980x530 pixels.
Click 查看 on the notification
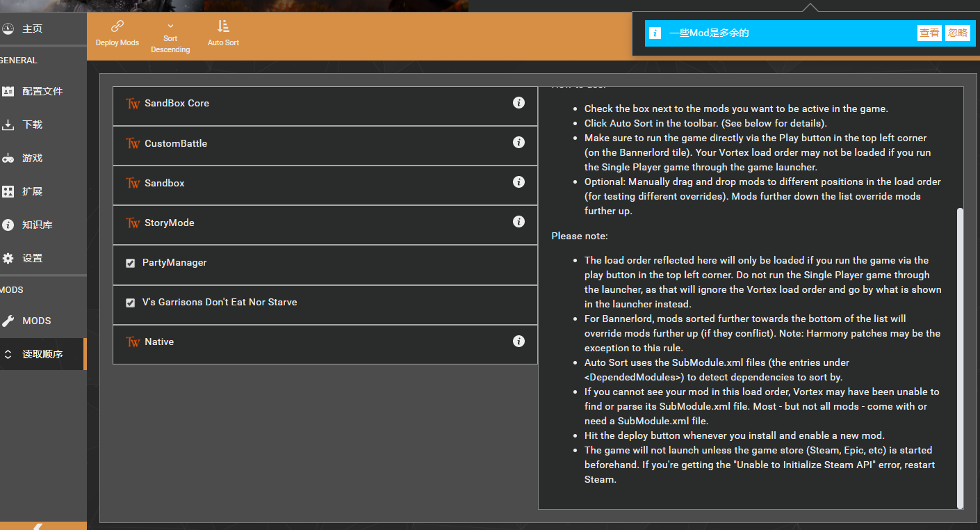pos(929,33)
